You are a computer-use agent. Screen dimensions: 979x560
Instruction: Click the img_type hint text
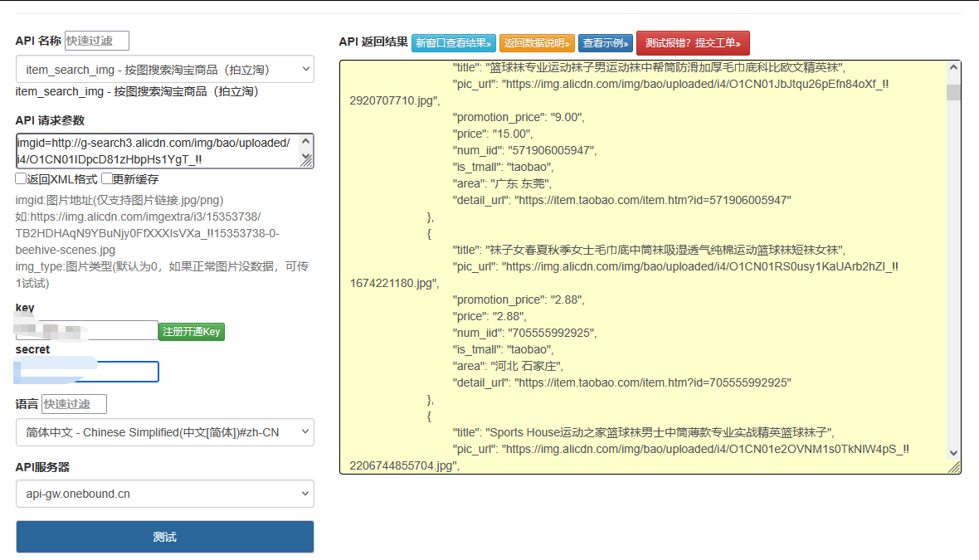(163, 275)
